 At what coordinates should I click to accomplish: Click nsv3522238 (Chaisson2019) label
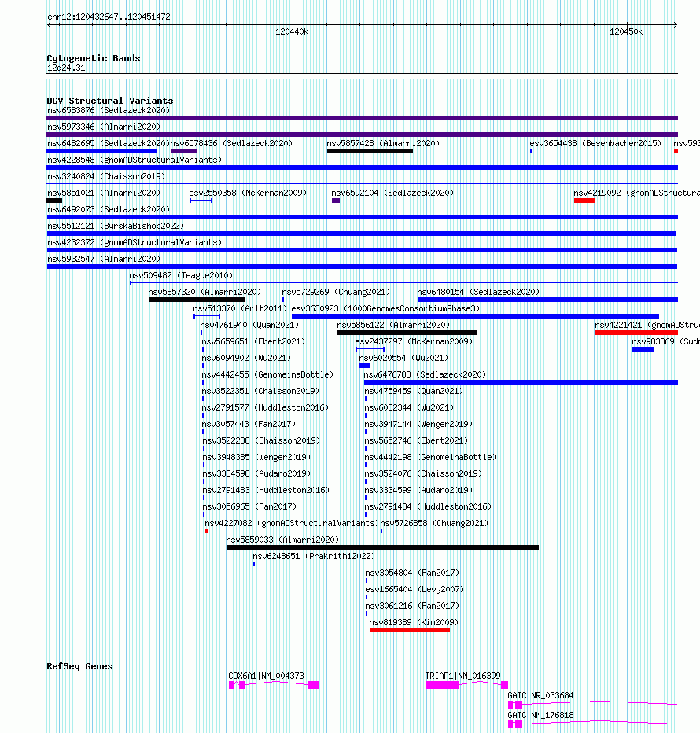pyautogui.click(x=261, y=441)
